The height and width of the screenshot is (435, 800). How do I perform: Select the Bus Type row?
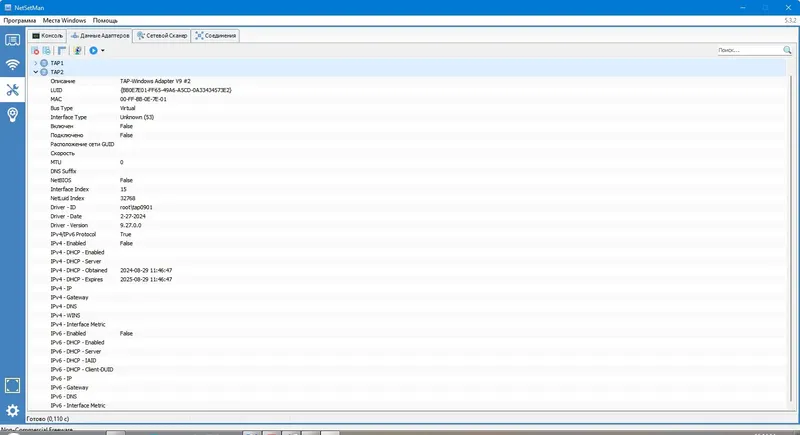(x=408, y=108)
